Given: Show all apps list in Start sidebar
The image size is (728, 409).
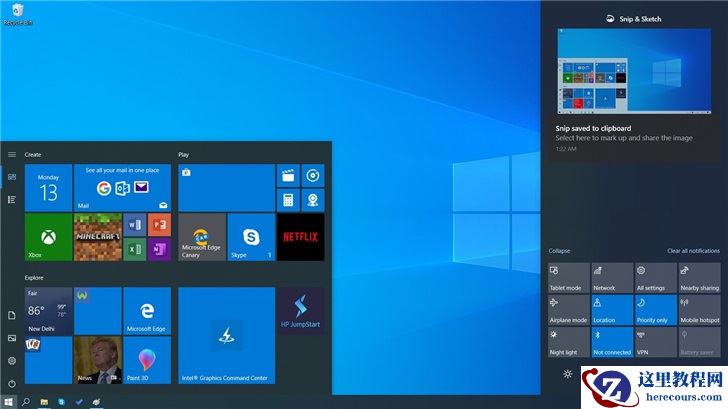Looking at the screenshot, I should click(12, 200).
